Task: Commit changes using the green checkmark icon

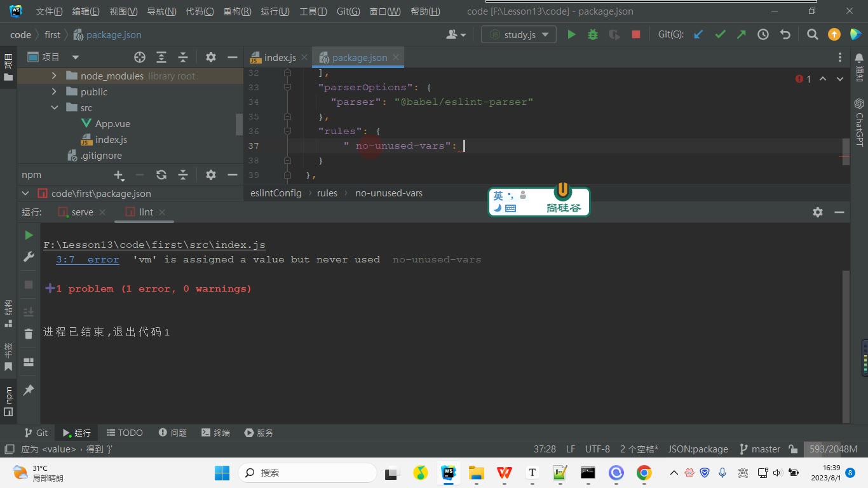Action: 720,34
